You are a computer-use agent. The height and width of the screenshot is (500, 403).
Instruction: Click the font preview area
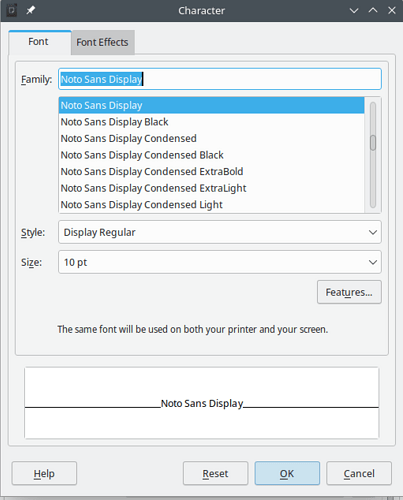coord(202,403)
